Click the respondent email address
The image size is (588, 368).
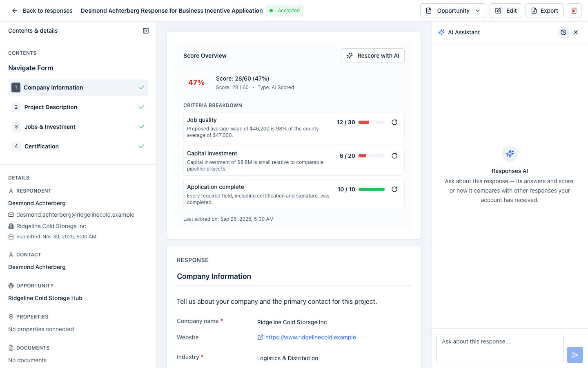coord(75,215)
